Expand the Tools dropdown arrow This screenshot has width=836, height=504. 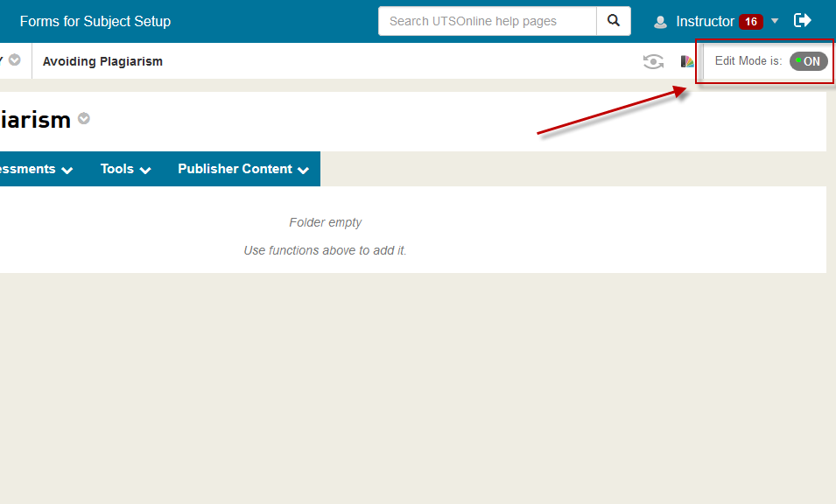pos(145,171)
